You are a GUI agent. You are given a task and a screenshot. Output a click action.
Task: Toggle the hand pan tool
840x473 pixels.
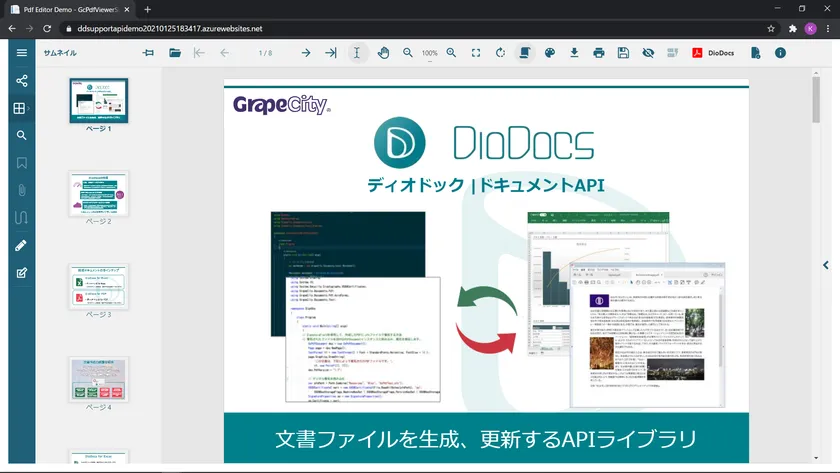coord(384,53)
